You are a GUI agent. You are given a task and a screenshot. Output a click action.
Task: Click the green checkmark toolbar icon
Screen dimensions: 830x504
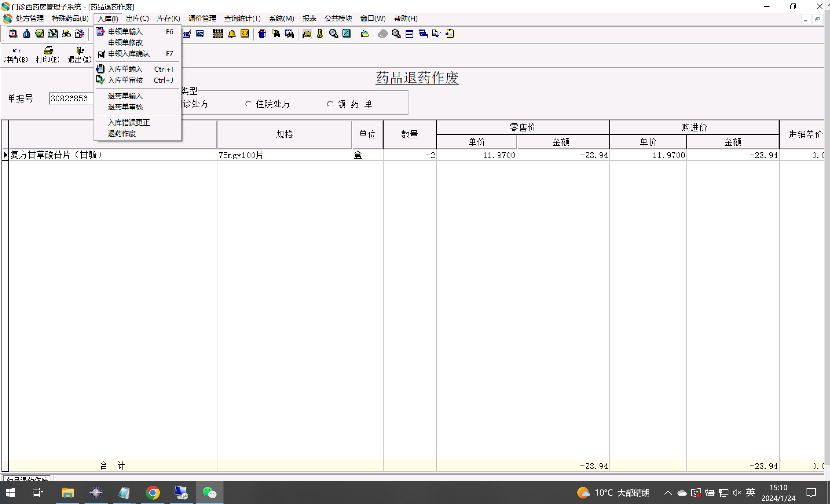pos(40,34)
